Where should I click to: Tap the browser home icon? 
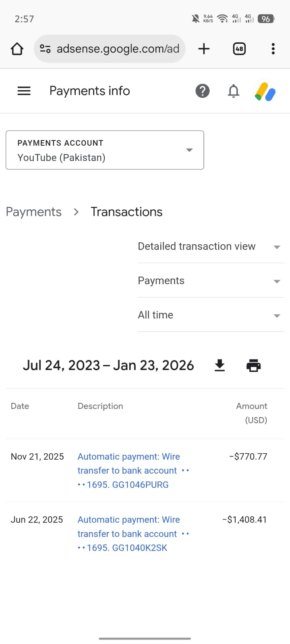17,49
